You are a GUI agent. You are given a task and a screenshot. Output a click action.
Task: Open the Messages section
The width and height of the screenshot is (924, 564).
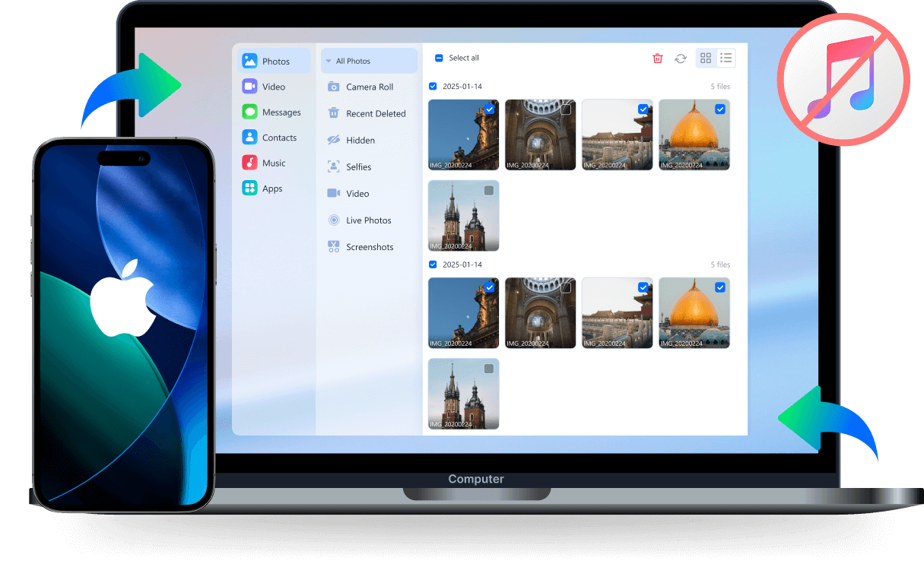272,112
